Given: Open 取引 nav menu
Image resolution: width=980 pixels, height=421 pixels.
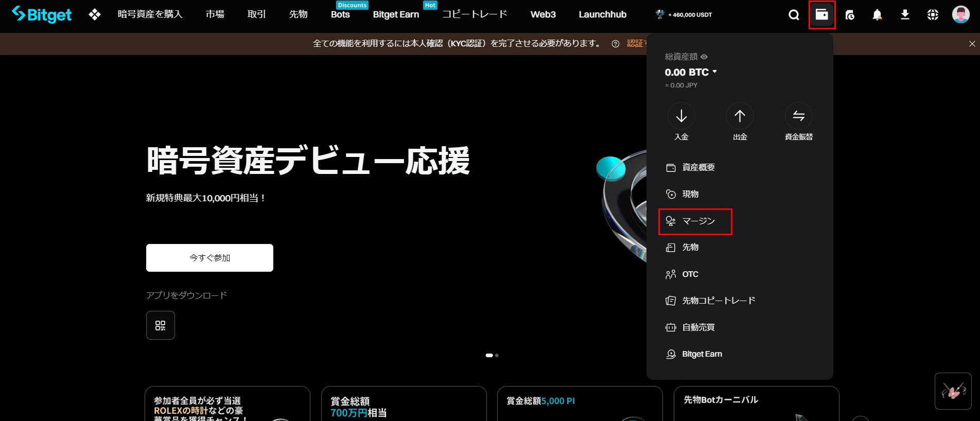Looking at the screenshot, I should (x=256, y=14).
